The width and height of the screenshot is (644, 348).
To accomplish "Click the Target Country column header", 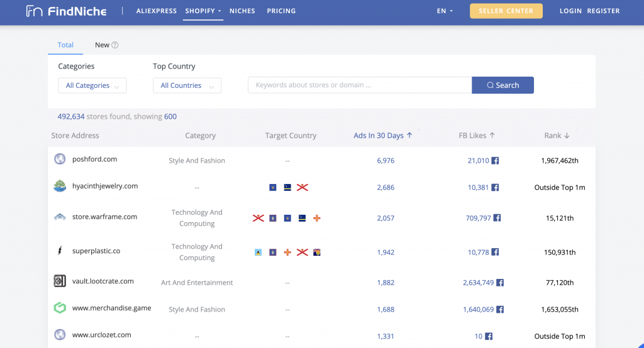I will pyautogui.click(x=291, y=136).
